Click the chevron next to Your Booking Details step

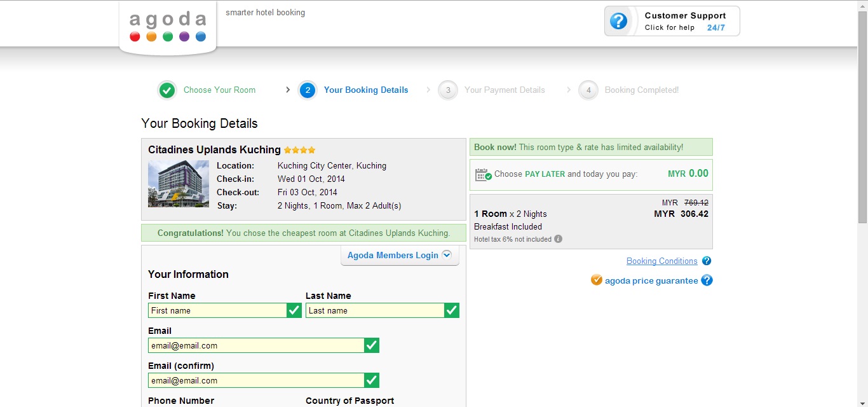tap(287, 90)
